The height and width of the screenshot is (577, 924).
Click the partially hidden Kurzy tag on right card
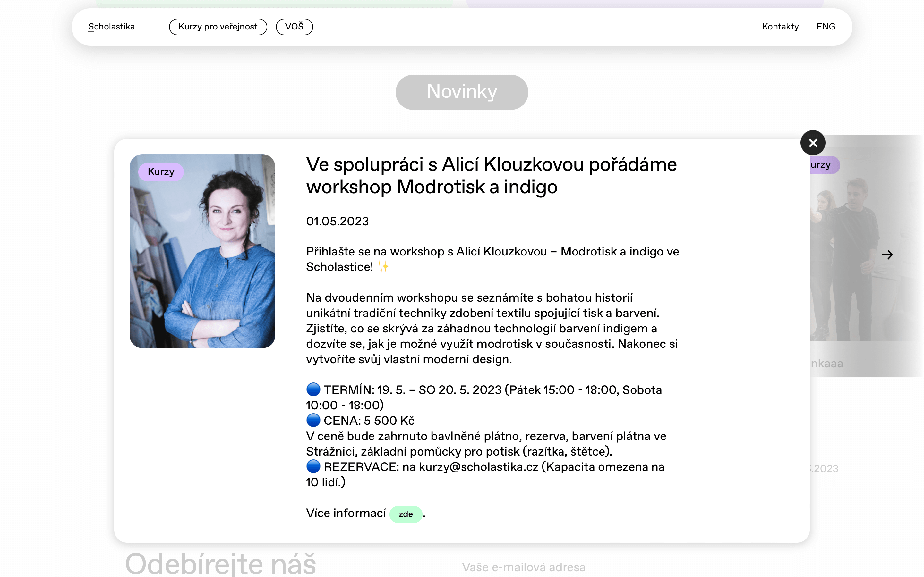(x=824, y=165)
